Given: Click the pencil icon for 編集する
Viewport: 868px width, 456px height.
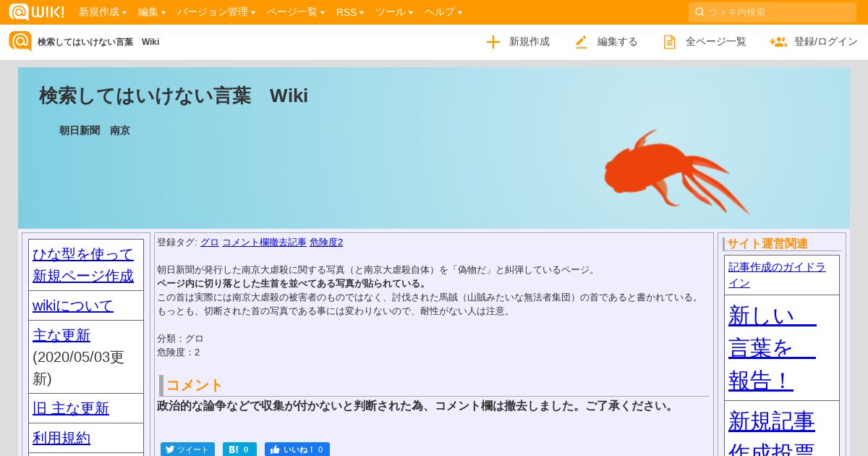Looking at the screenshot, I should (x=582, y=42).
